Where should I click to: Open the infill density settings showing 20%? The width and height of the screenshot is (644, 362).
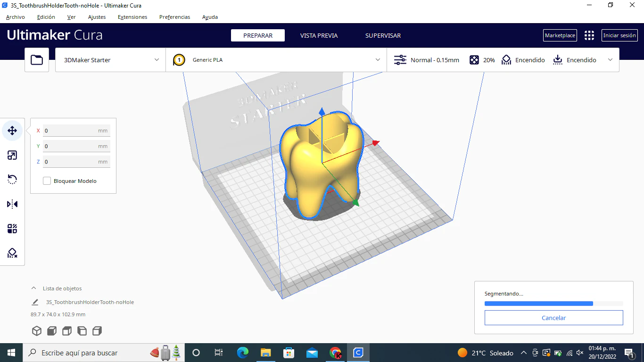tap(482, 60)
